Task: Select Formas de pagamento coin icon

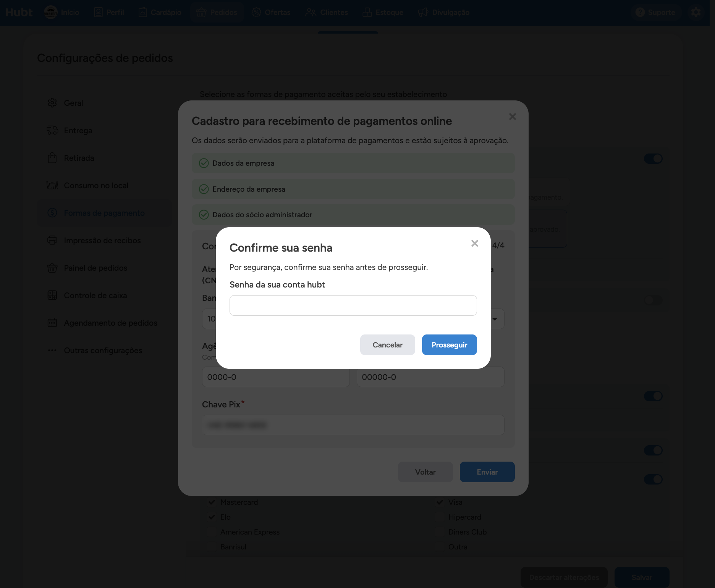Action: click(x=52, y=213)
